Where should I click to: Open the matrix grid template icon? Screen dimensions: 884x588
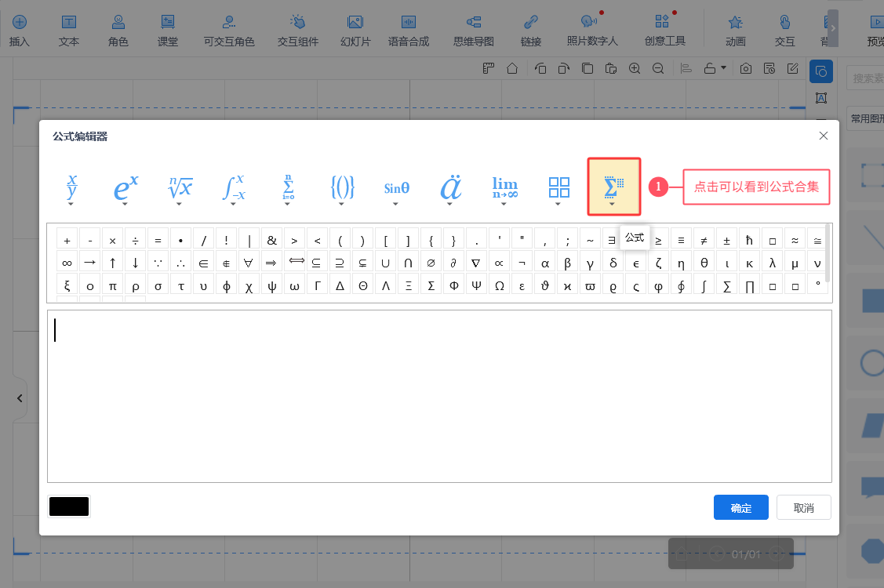(x=558, y=188)
